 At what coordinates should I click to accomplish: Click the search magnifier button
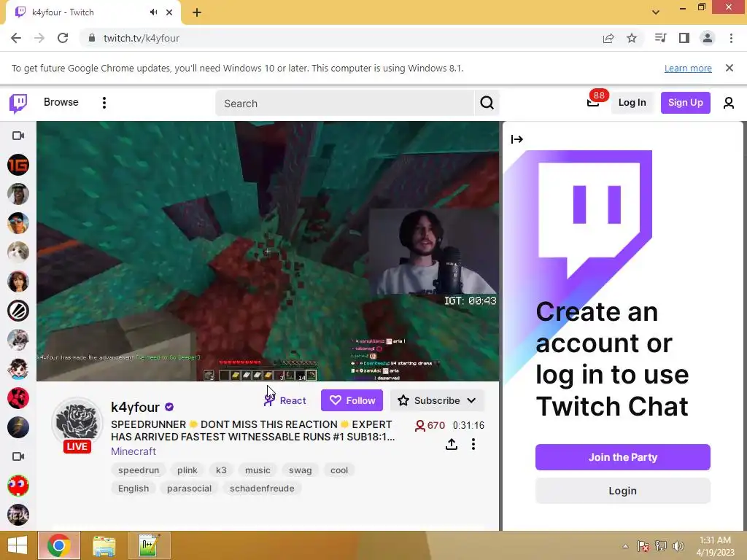point(487,103)
